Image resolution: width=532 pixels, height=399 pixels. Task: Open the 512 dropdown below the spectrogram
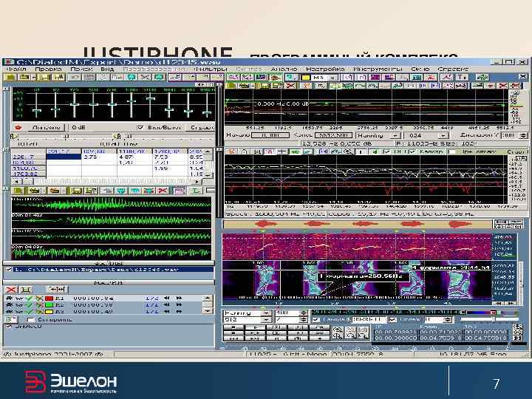tap(267, 320)
